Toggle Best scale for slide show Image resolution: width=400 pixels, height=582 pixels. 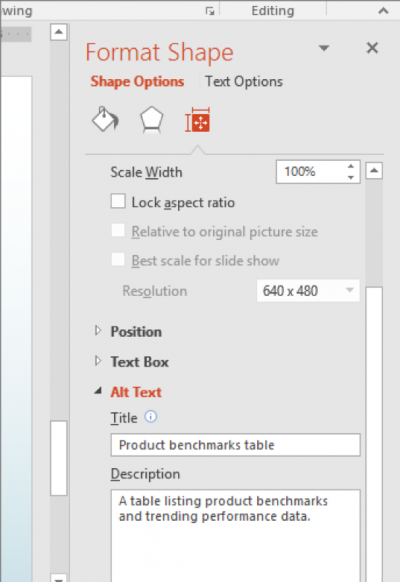(x=118, y=259)
